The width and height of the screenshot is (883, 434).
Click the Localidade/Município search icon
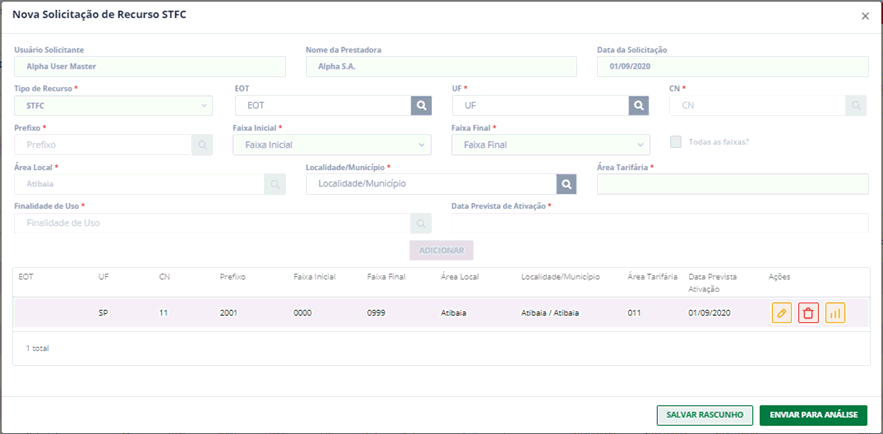(x=567, y=184)
